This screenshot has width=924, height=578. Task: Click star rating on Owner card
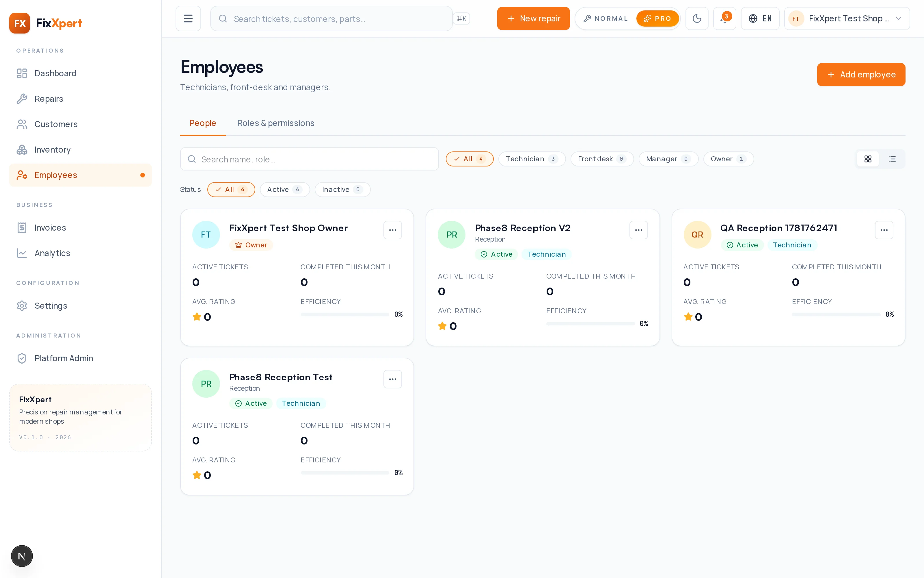click(x=197, y=316)
